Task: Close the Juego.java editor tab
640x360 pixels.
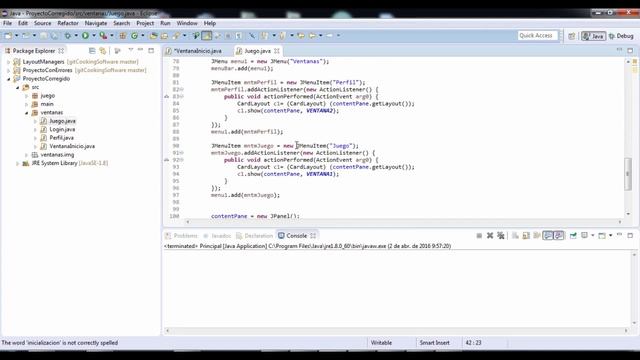Action: (277, 51)
